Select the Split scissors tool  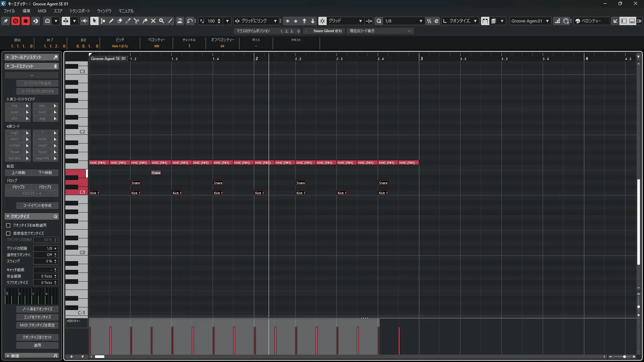[x=136, y=21]
